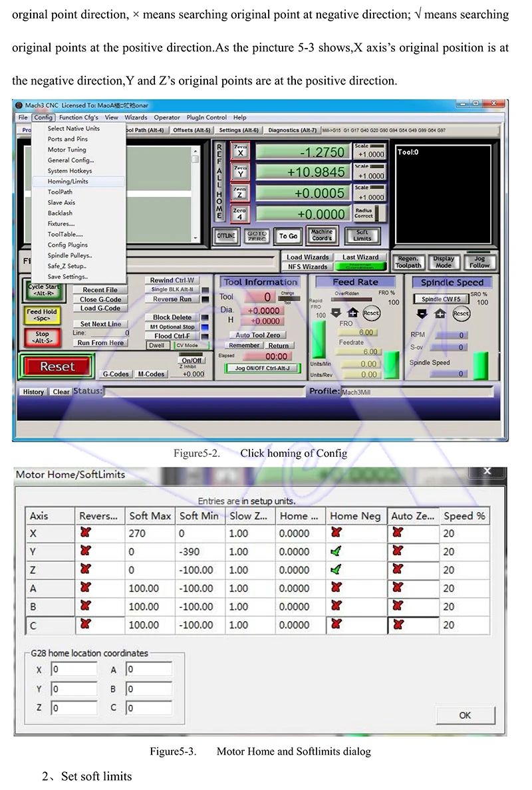Viewport: 532px width, 790px height.
Task: Click the Zero 4 axis button
Action: pos(240,214)
